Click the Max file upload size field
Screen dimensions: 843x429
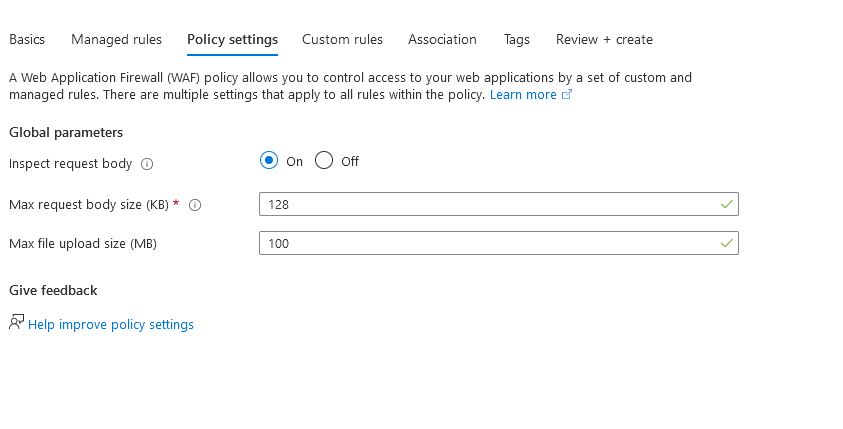point(490,243)
